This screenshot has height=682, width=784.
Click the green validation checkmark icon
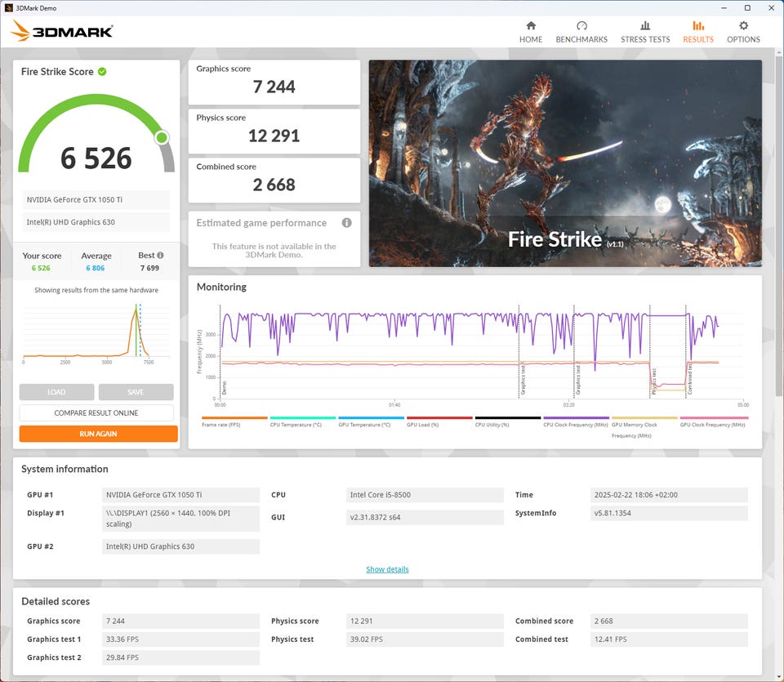[102, 72]
